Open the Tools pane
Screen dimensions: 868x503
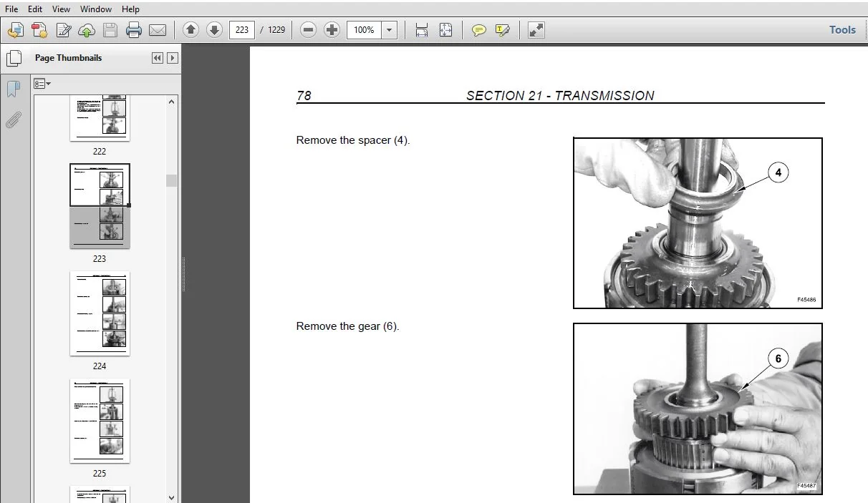[842, 30]
